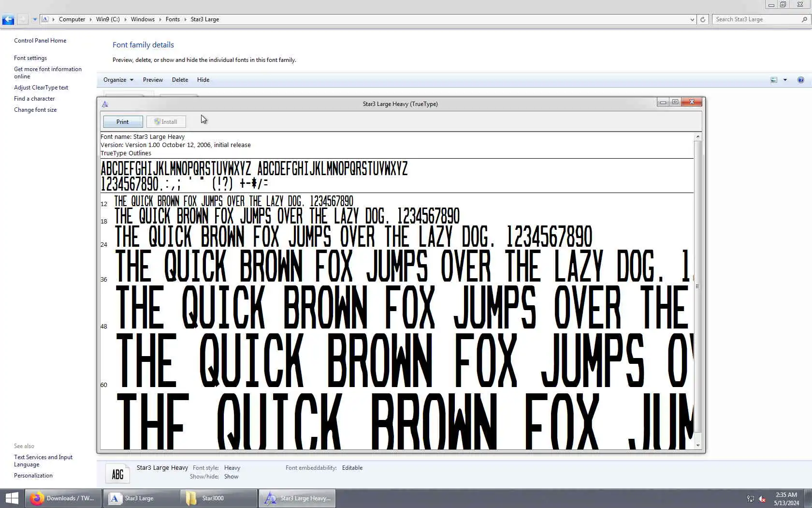Click the Search Star3 Large field

click(756, 19)
